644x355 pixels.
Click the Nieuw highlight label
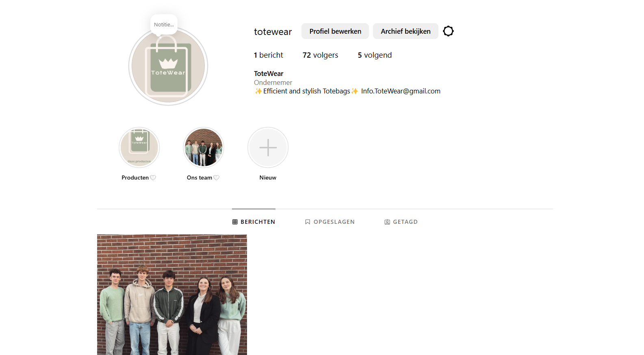point(268,177)
